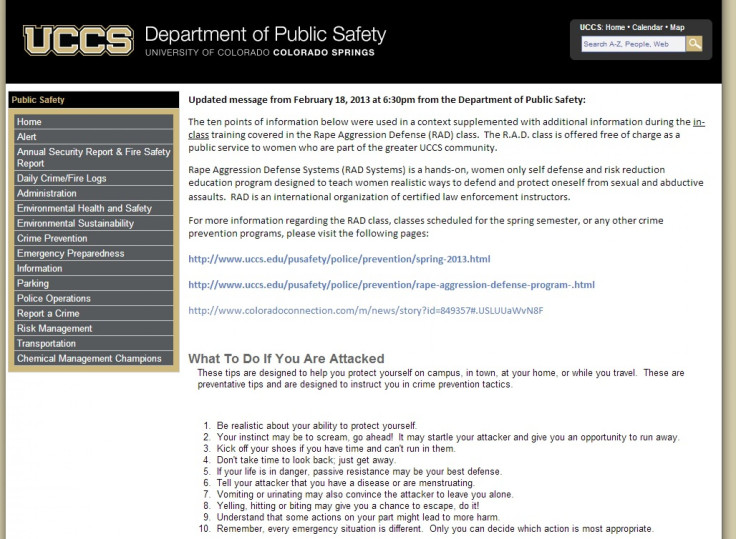Follow the rape-aggression-defense-program link
This screenshot has height=539, width=736.
(x=391, y=285)
